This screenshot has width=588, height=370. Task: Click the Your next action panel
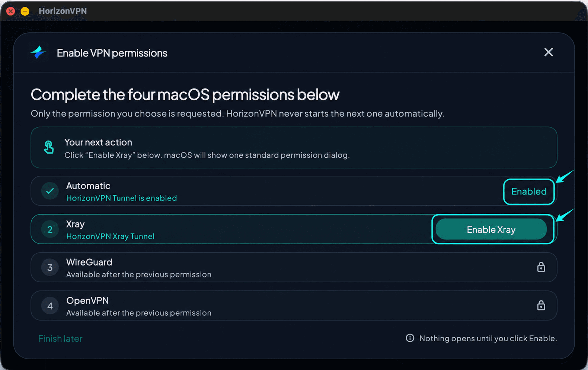click(294, 148)
